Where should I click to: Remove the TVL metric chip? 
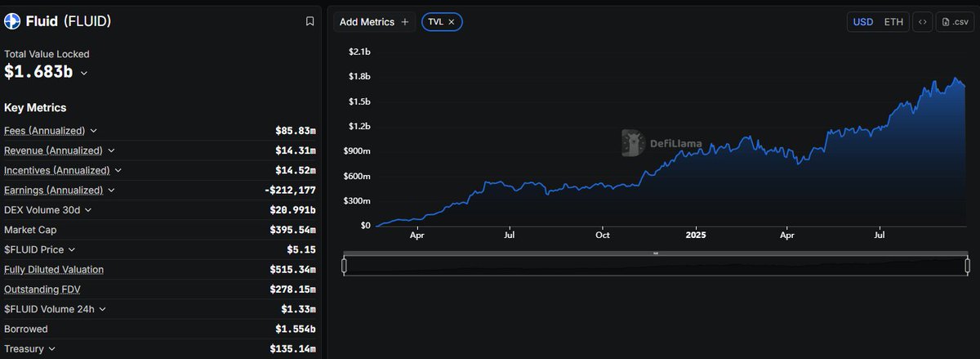click(451, 22)
